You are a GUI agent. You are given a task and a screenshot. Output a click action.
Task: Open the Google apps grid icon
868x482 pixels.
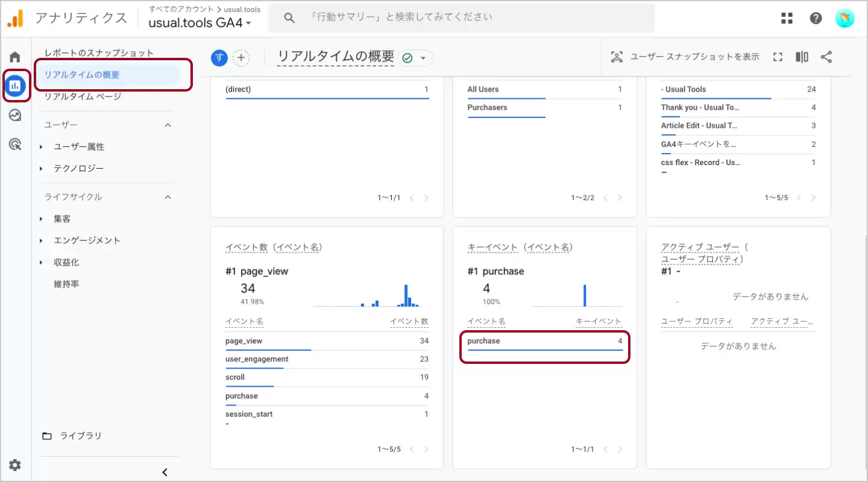787,18
